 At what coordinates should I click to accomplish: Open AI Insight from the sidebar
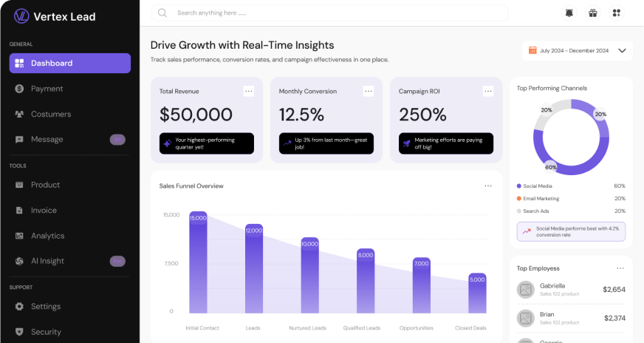47,261
